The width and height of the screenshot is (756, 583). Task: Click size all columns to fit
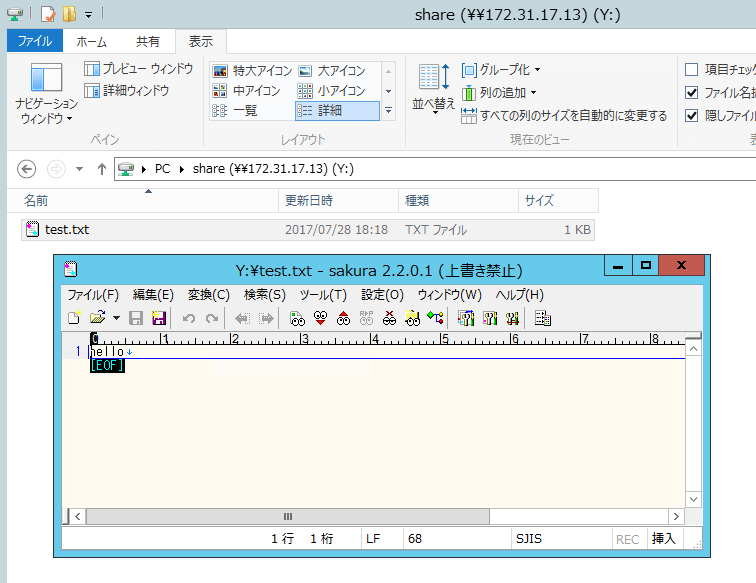pos(564,116)
